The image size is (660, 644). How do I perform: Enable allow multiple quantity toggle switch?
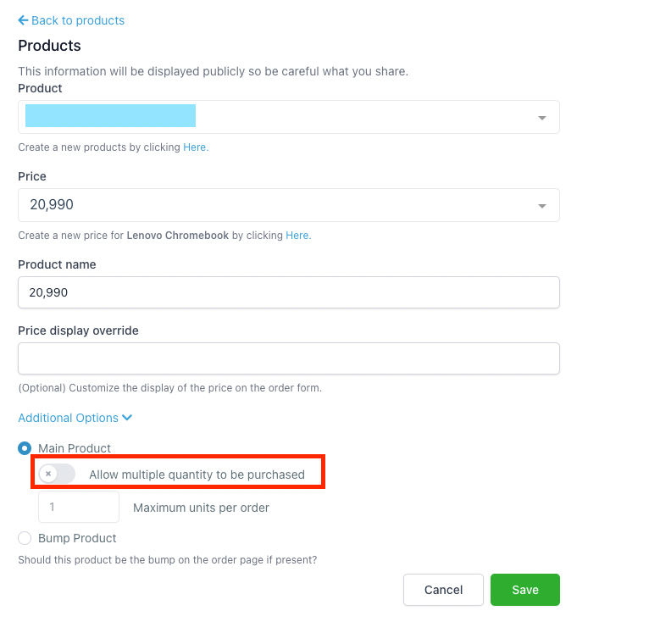(57, 475)
